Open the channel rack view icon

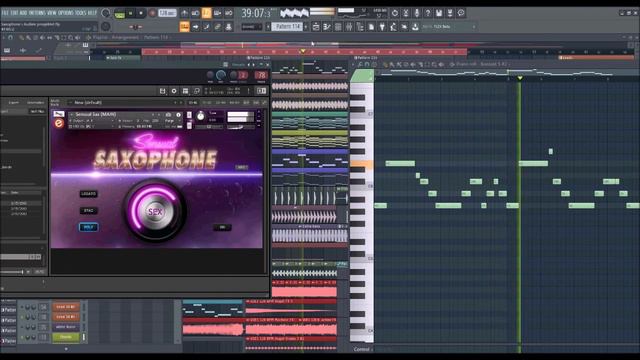(338, 27)
